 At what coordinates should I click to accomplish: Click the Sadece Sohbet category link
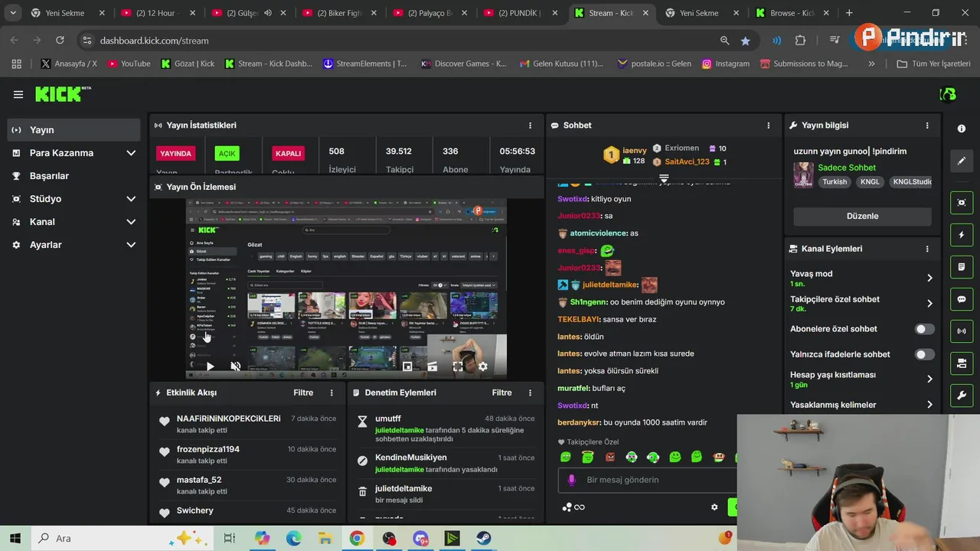847,168
